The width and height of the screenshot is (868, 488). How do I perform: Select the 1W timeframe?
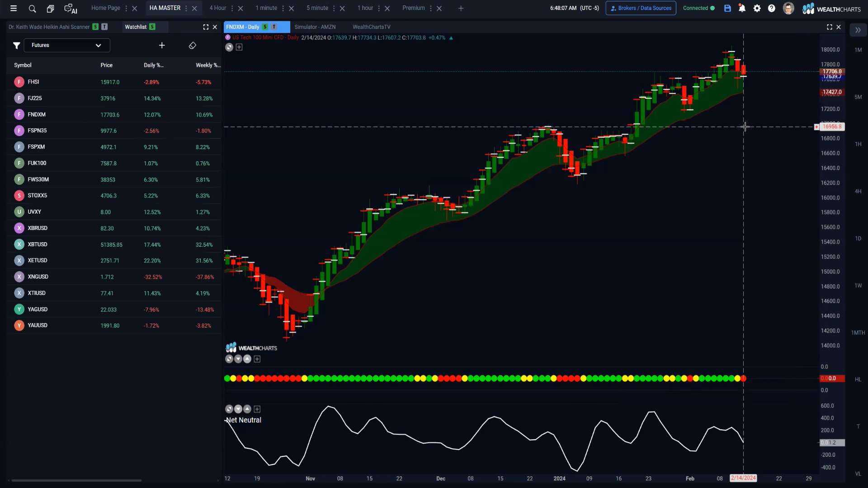point(858,286)
